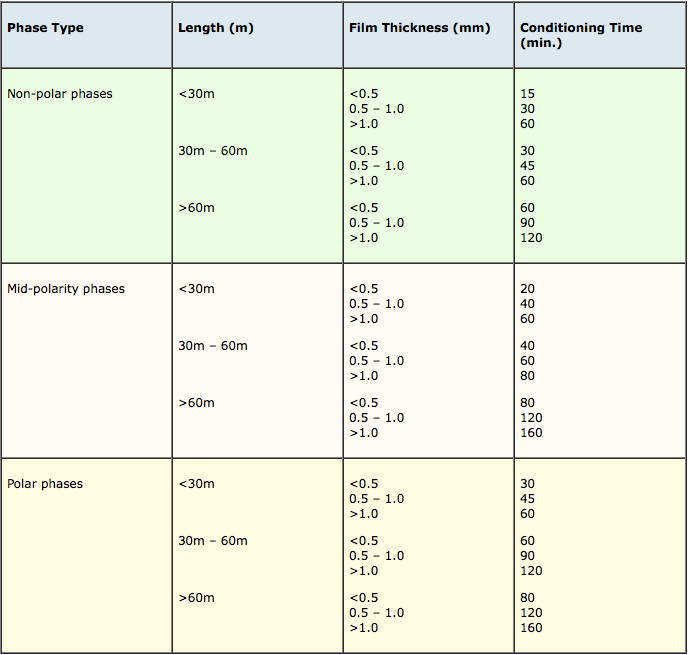This screenshot has height=655, width=689.
Task: Select "90" conditioning time for Polar 30m – 60m
Action: pyautogui.click(x=527, y=556)
